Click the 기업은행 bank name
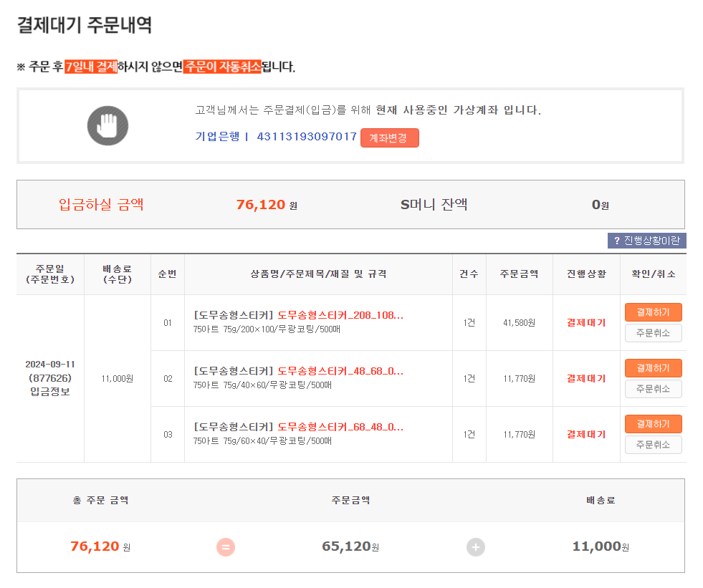 click(x=217, y=137)
